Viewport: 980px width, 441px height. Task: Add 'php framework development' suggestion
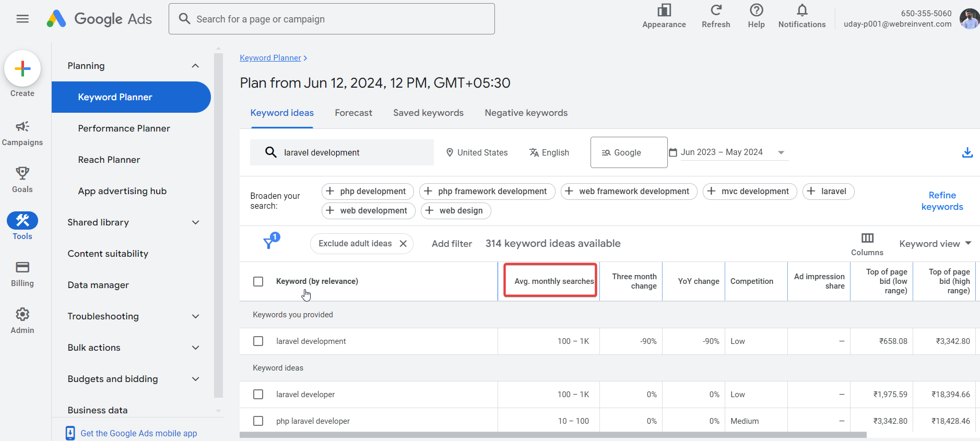pos(487,192)
